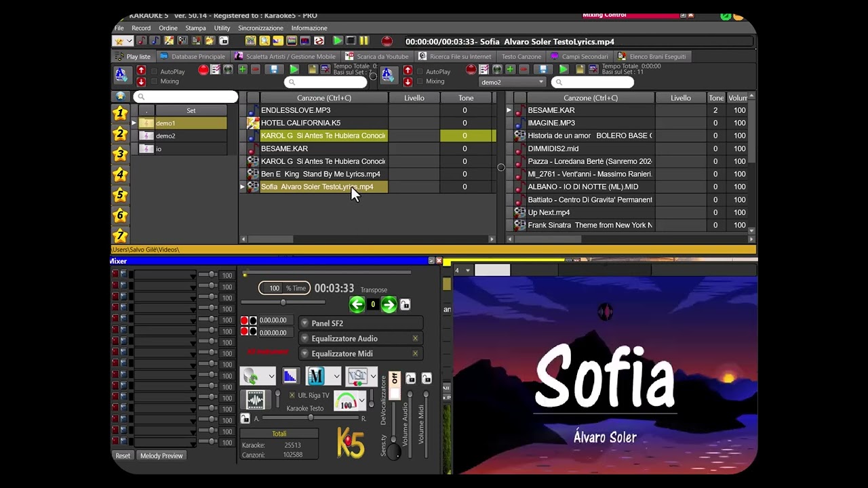Click the left playlist song search field
The width and height of the screenshot is (868, 488).
click(325, 82)
